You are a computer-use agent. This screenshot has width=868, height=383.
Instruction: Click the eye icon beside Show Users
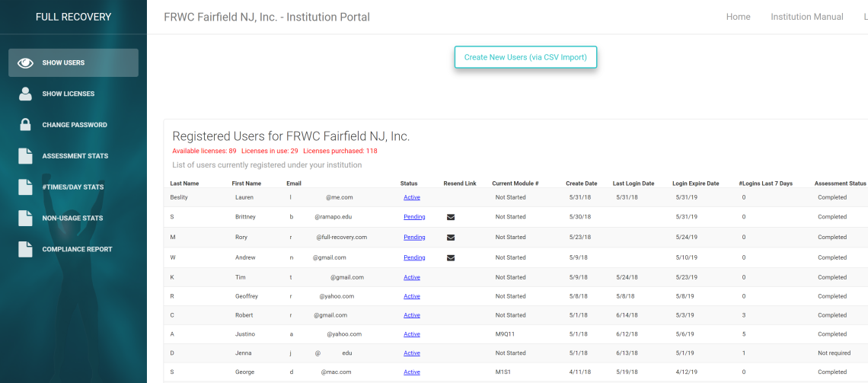click(x=25, y=63)
